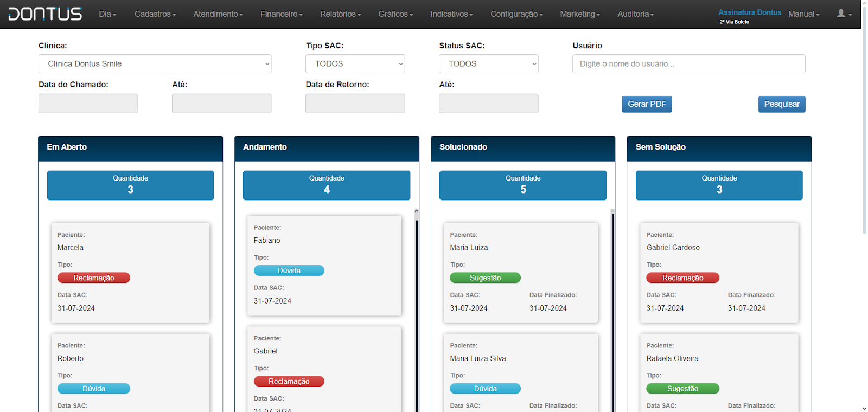Image resolution: width=868 pixels, height=412 pixels.
Task: Expand the Configuração dropdown menu
Action: (516, 14)
